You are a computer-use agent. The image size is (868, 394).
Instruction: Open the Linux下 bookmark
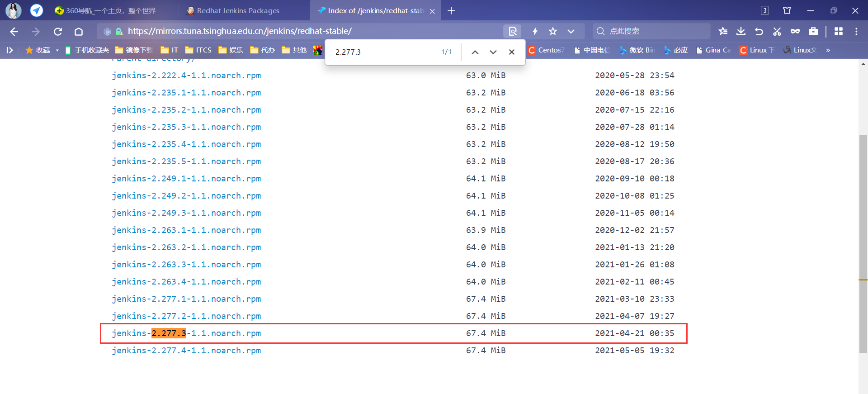click(757, 50)
